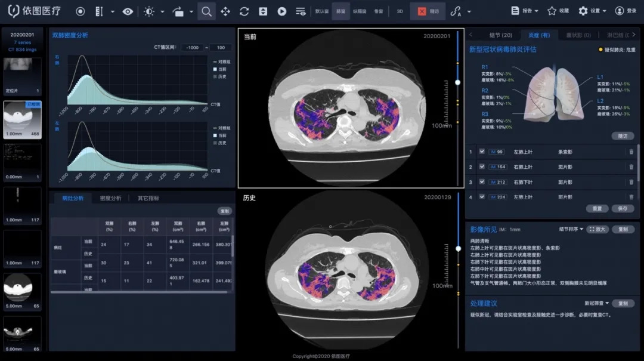Uncheck the IM 154 finding checkbox

click(x=482, y=167)
